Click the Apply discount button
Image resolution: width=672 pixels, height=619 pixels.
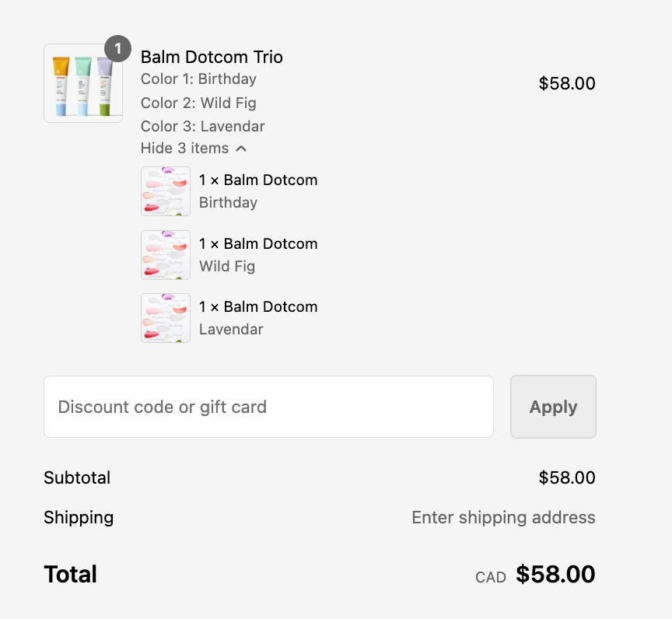553,407
